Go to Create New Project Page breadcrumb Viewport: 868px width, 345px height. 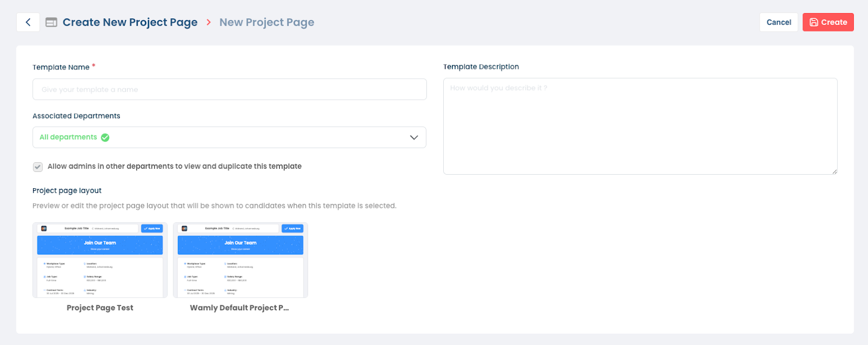pos(130,22)
